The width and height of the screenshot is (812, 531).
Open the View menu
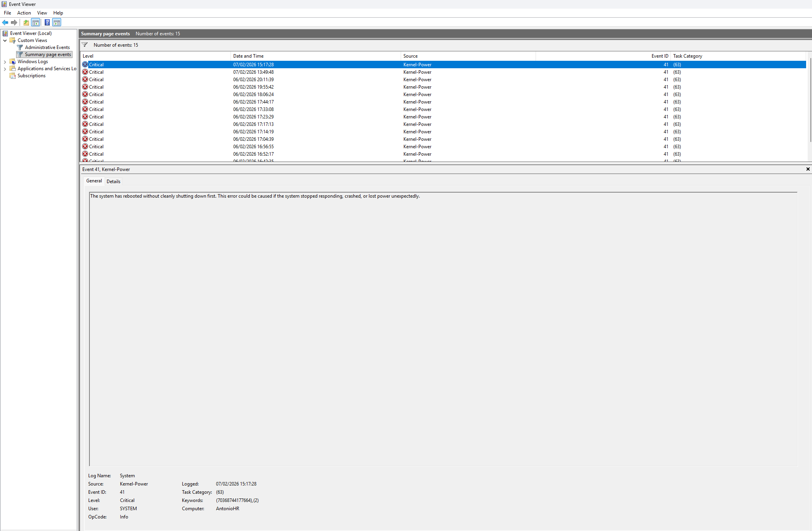[42, 13]
